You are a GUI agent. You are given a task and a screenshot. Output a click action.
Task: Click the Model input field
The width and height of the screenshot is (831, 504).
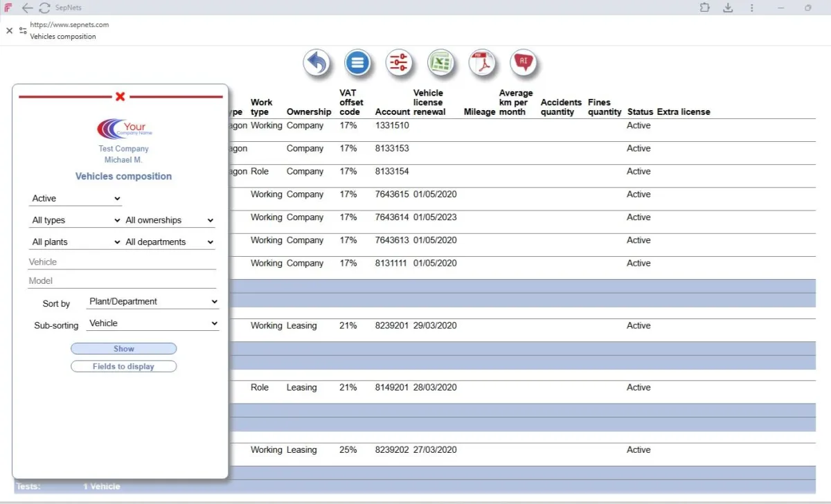click(x=122, y=281)
